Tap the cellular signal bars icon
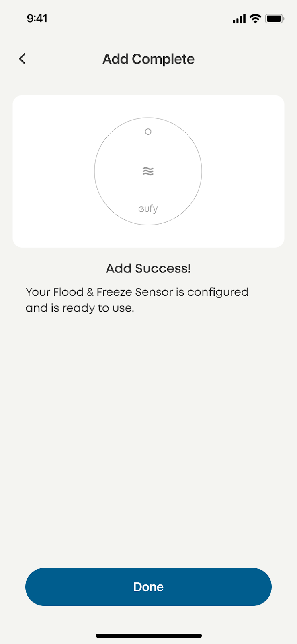This screenshot has width=297, height=644. (x=239, y=19)
